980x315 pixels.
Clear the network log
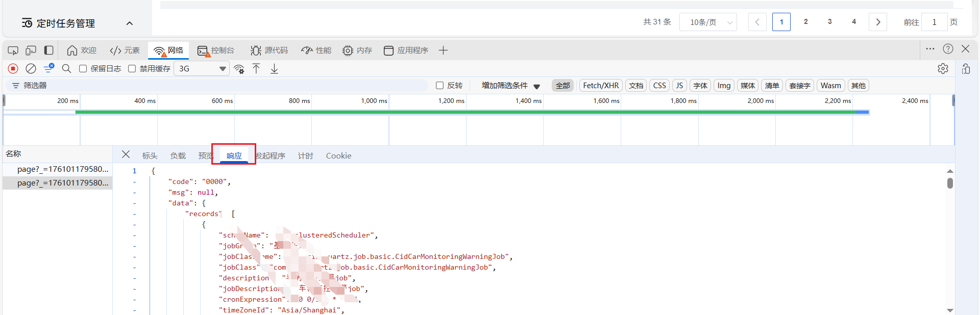pyautogui.click(x=31, y=68)
